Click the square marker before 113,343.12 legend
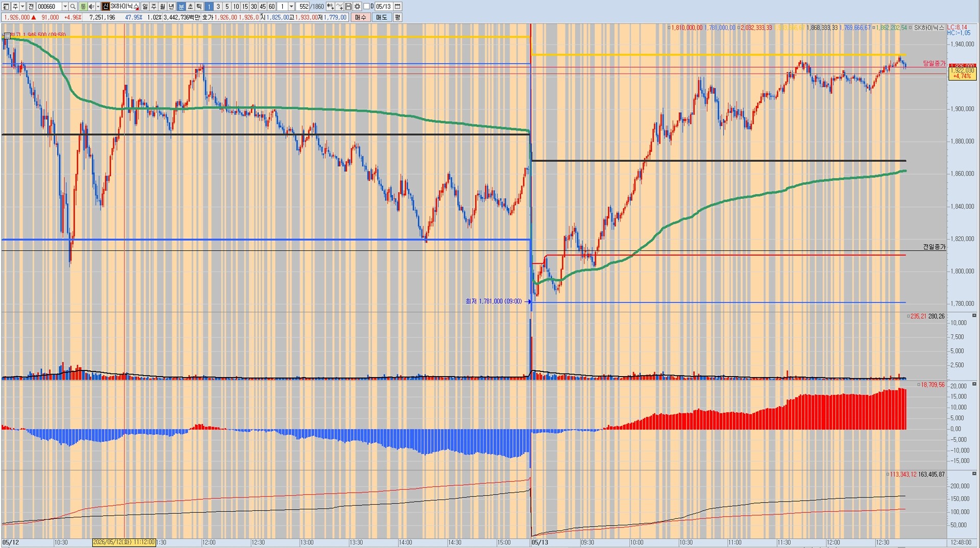This screenshot has height=548, width=980. (888, 475)
